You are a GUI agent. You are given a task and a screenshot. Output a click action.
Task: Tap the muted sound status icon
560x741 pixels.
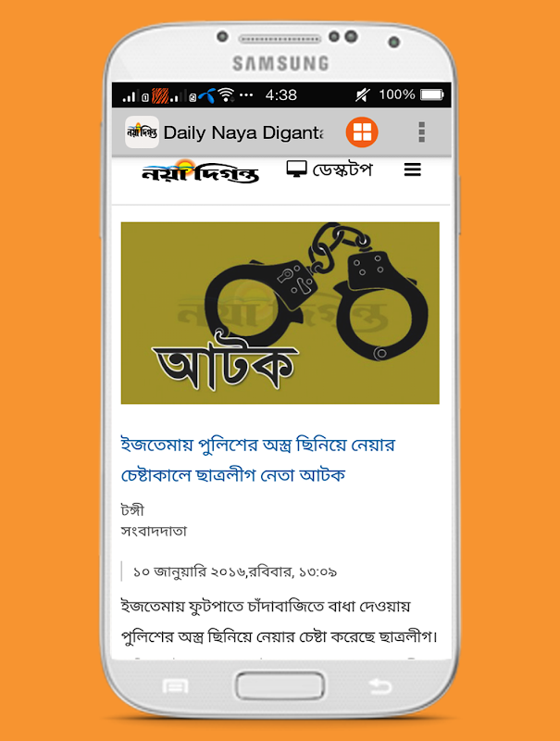[x=363, y=95]
